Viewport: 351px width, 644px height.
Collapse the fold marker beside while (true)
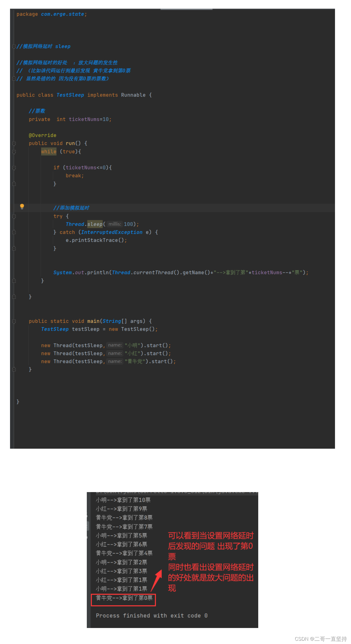[x=14, y=152]
